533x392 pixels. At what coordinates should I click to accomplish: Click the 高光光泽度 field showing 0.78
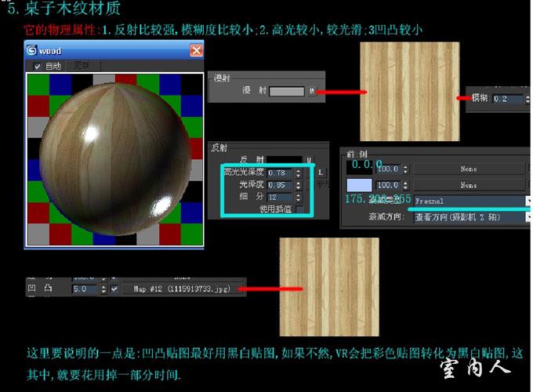(279, 172)
